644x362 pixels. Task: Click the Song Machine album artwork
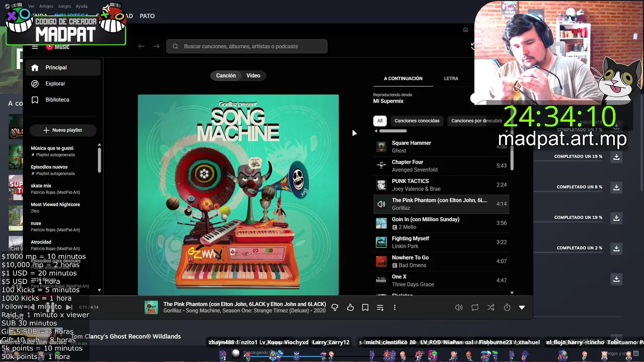[238, 195]
